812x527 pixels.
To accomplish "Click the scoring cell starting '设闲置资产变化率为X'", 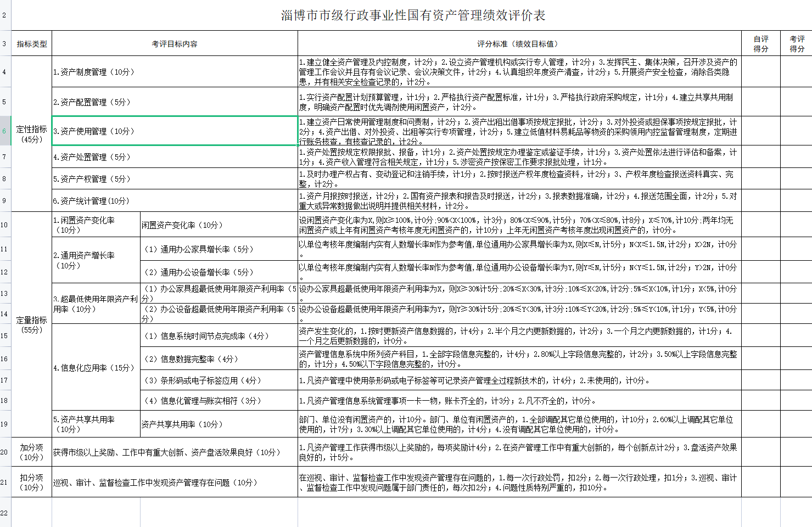I will pyautogui.click(x=519, y=225).
